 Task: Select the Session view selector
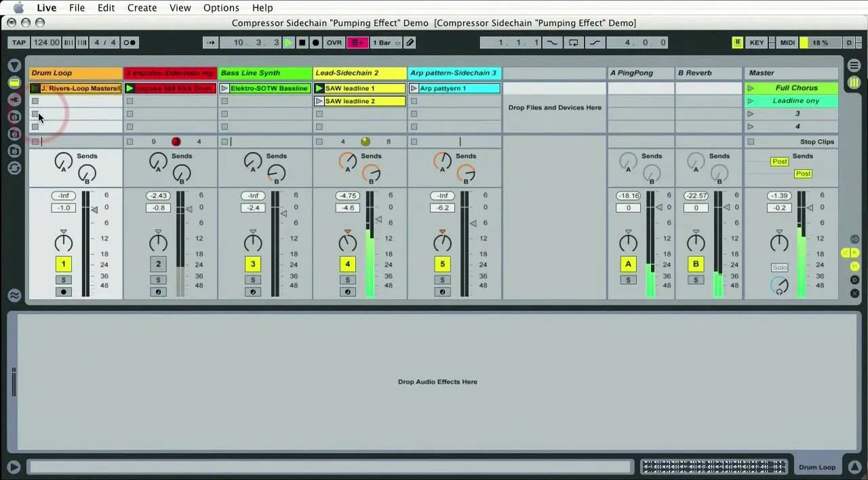coord(854,82)
